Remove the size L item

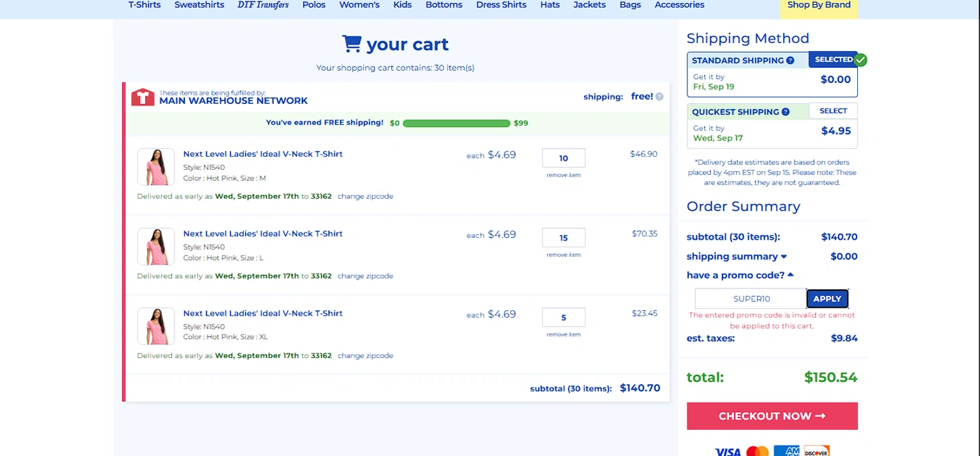[563, 255]
